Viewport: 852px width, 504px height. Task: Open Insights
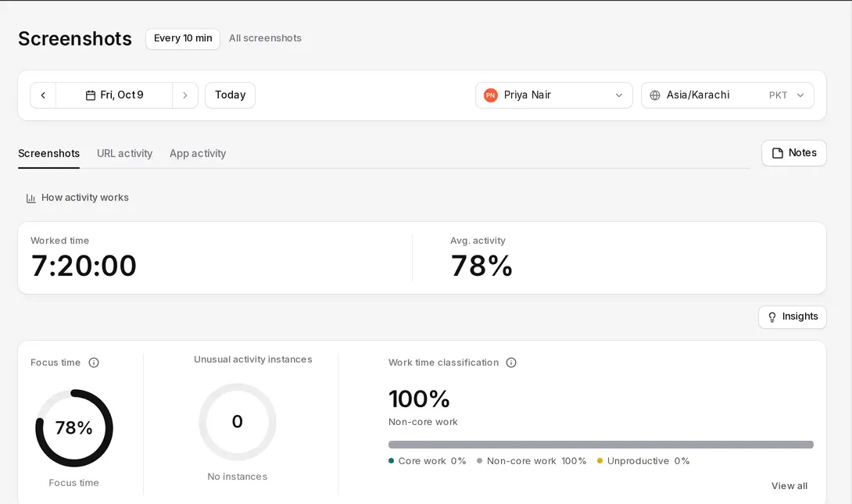[793, 317]
